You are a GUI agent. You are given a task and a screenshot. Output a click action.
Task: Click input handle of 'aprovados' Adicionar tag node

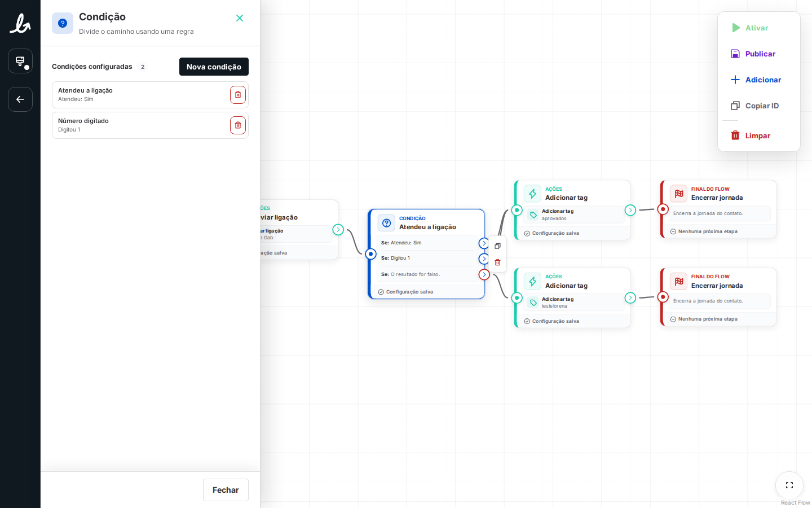517,210
